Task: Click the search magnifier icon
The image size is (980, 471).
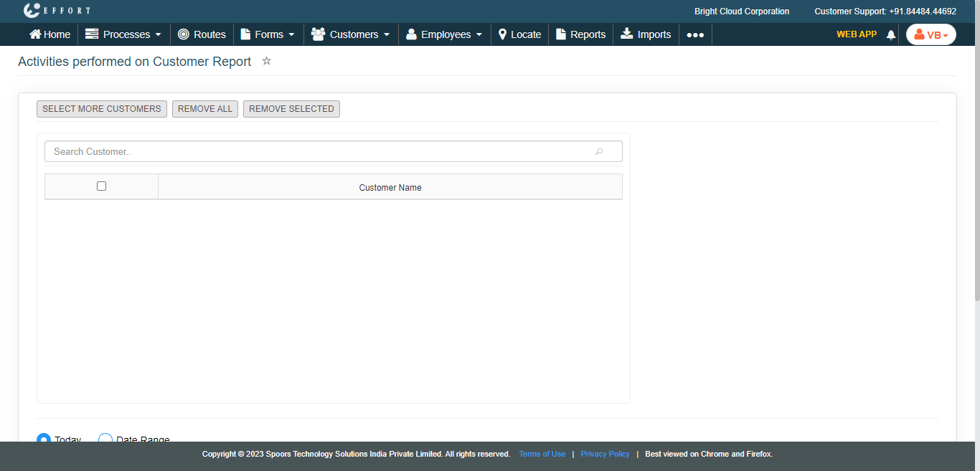Action: tap(599, 151)
